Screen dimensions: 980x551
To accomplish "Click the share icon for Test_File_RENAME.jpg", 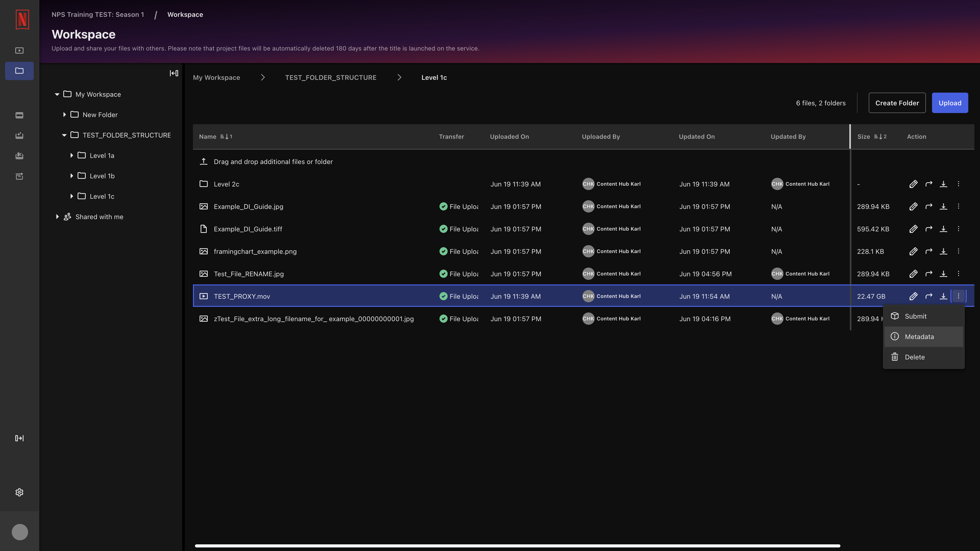I will click(x=928, y=274).
